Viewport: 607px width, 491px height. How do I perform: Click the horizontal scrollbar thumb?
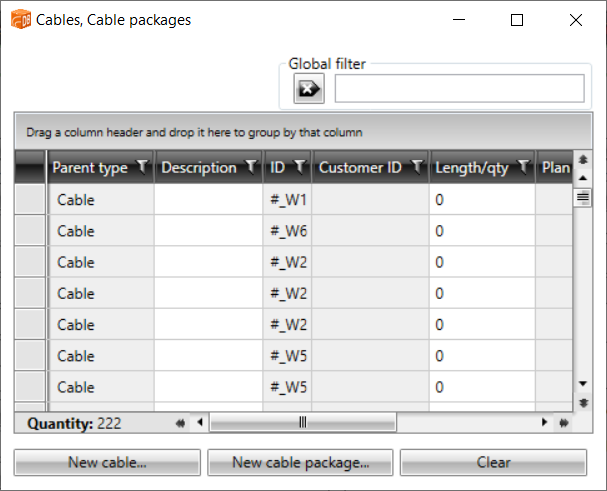click(302, 423)
